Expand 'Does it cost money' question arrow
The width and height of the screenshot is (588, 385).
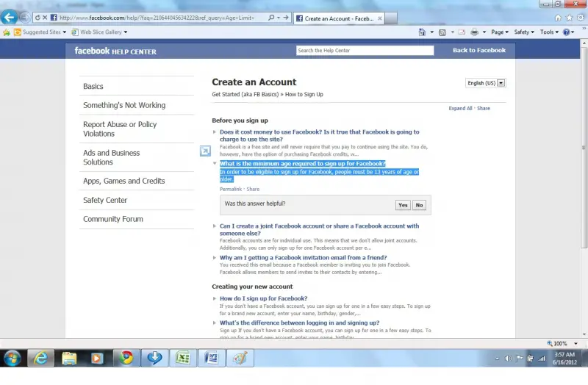coord(214,132)
